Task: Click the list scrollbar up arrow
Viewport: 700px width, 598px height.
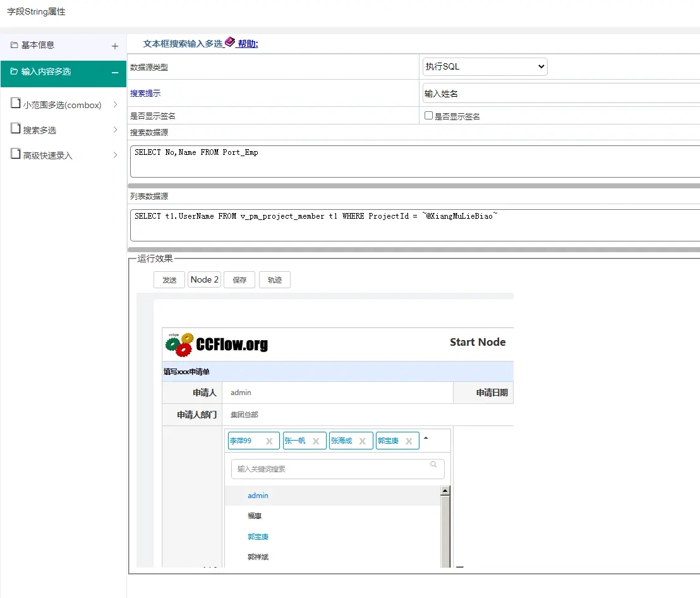Action: [445, 491]
